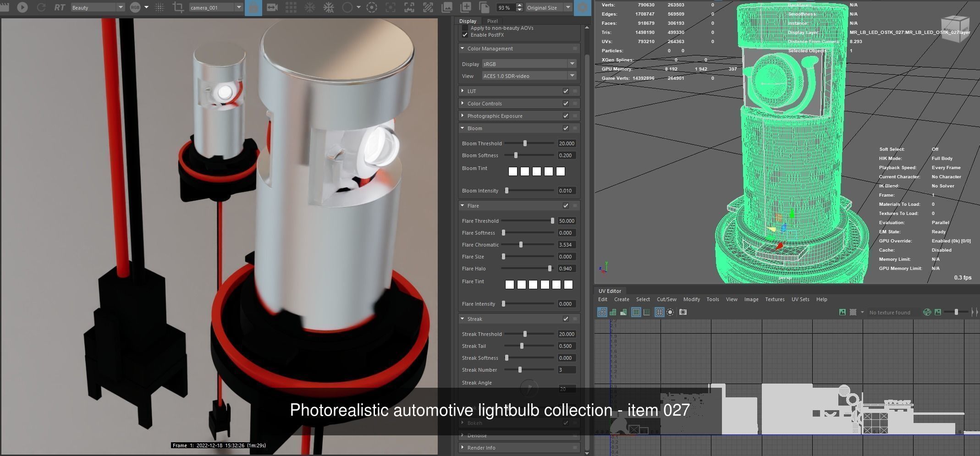
Task: Open the Original Size dropdown
Action: coord(548,7)
